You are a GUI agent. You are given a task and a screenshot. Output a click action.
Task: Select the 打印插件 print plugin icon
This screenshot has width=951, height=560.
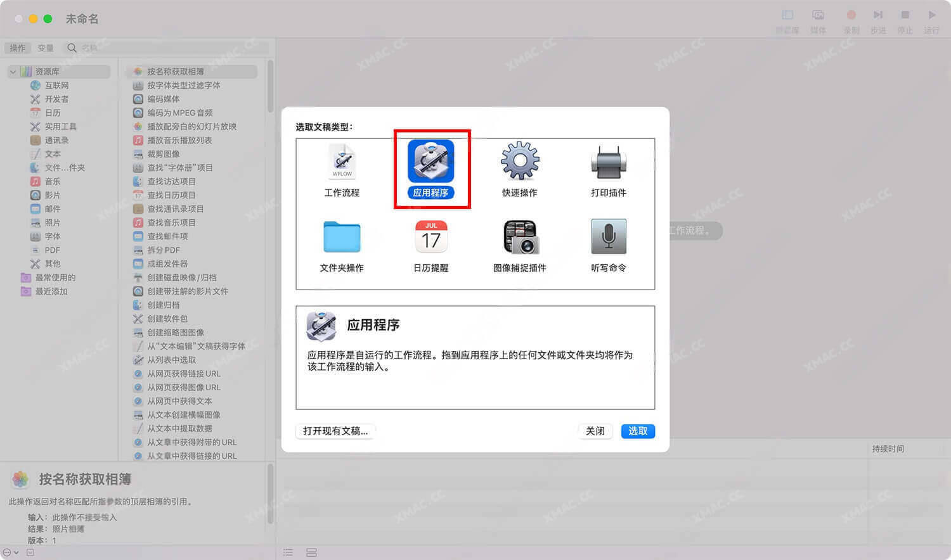click(x=608, y=162)
